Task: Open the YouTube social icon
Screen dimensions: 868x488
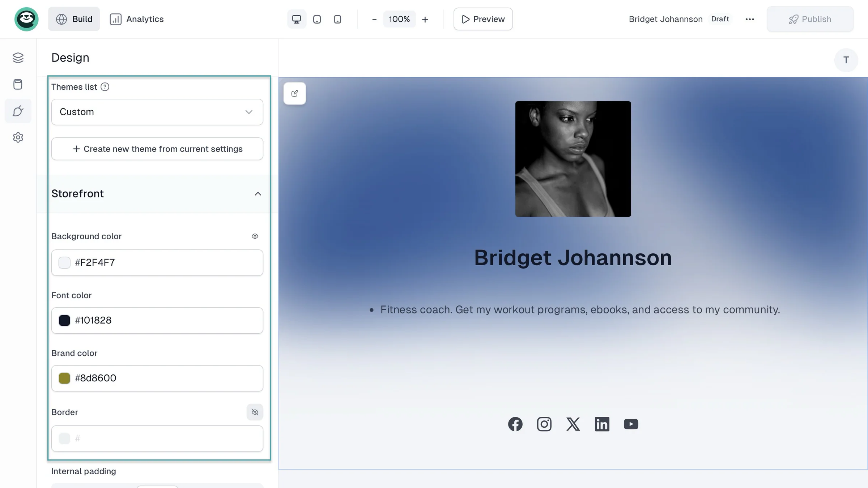Action: pos(631,424)
